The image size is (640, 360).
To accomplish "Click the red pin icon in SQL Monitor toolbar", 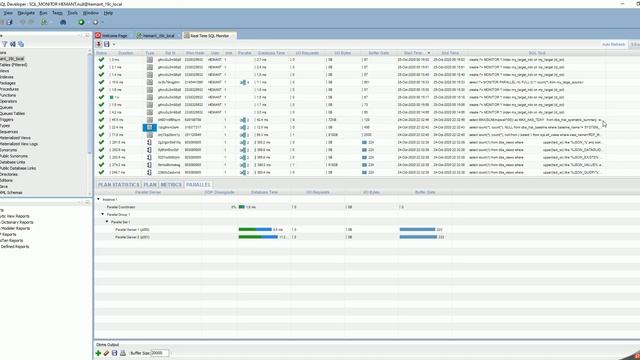I will [x=99, y=44].
